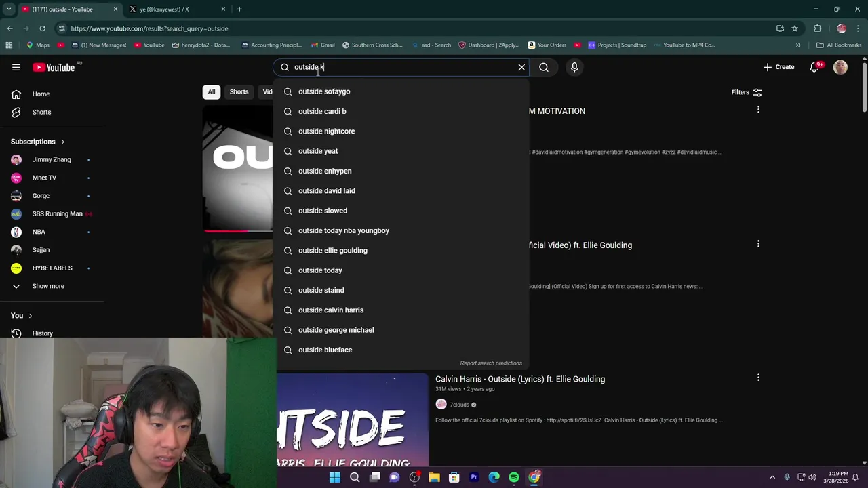Open a new browser tab
The image size is (868, 488).
coord(239,9)
